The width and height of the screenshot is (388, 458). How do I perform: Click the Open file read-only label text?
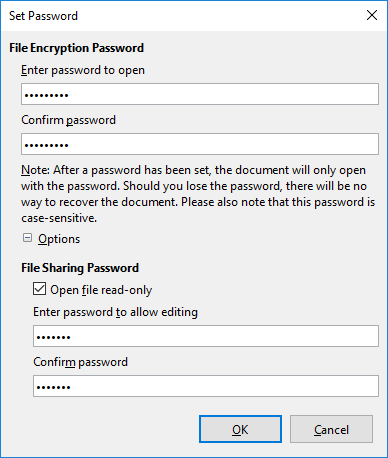pyautogui.click(x=101, y=290)
